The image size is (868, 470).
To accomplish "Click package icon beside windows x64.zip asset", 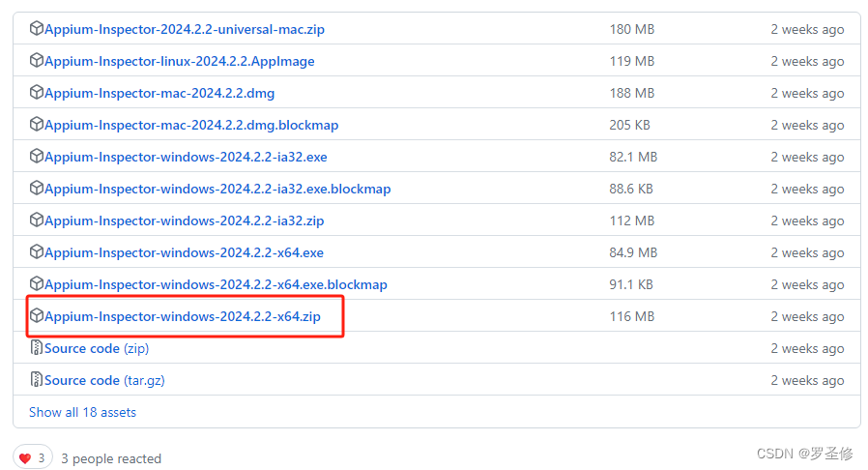I will click(37, 315).
